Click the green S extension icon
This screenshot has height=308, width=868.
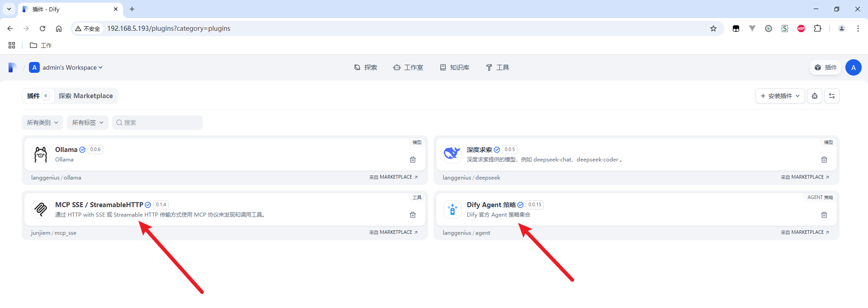pyautogui.click(x=785, y=28)
